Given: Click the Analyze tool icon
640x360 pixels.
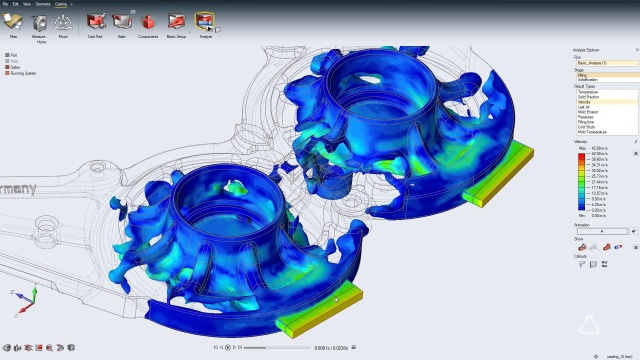Looking at the screenshot, I should 204,21.
